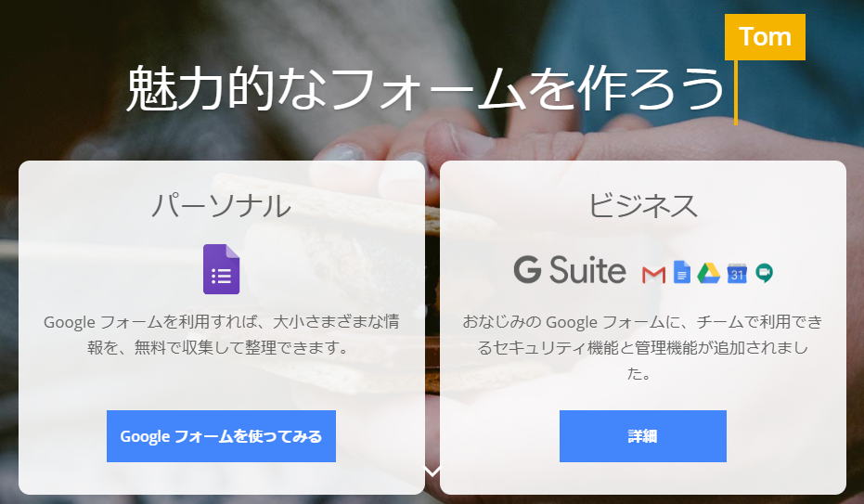Select the パーソナル heading
Image resolution: width=864 pixels, height=504 pixels.
pyautogui.click(x=221, y=206)
